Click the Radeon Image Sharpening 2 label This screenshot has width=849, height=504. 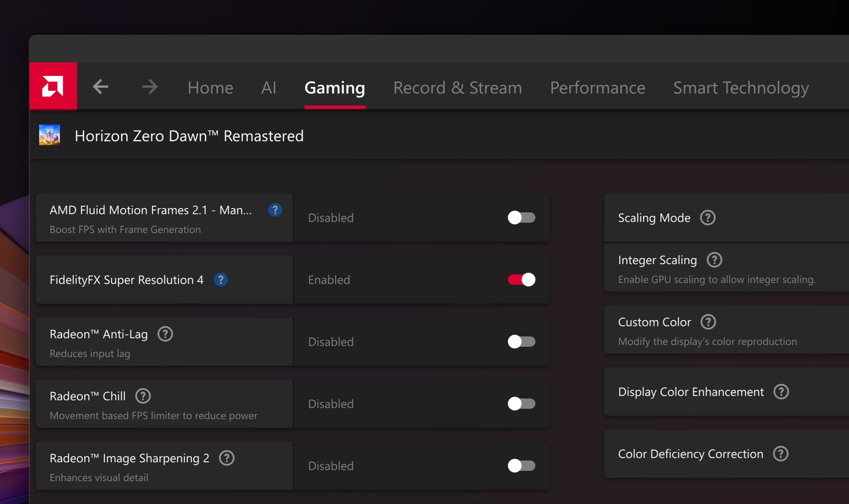(x=129, y=458)
